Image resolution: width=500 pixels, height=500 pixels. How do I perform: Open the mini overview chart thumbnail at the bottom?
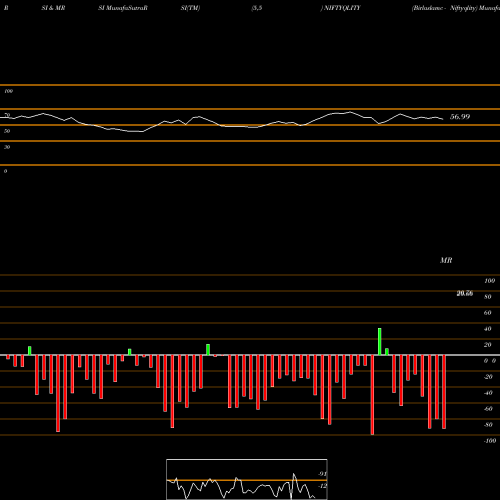click(x=247, y=479)
